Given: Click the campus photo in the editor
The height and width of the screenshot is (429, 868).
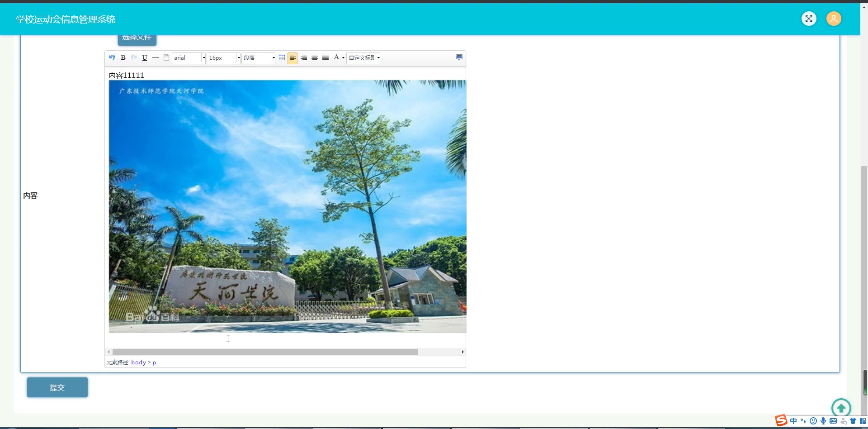Looking at the screenshot, I should pos(288,206).
